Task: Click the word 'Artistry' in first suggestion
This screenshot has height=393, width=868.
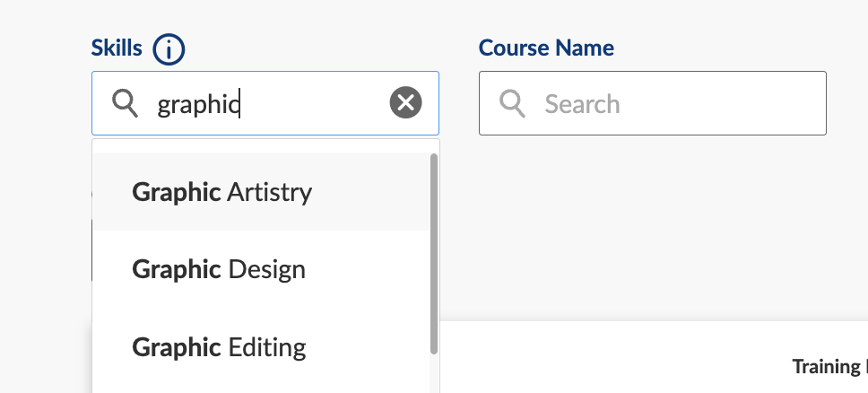Action: tap(269, 192)
